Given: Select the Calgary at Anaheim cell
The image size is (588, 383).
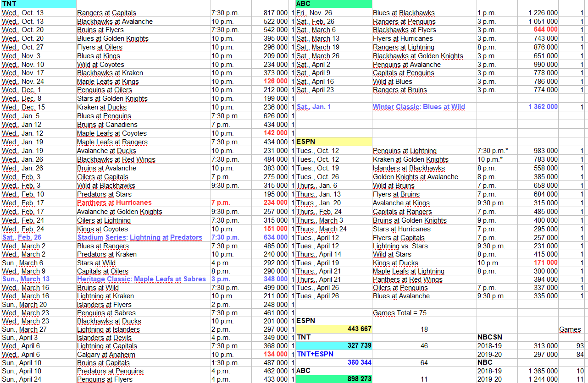Looking at the screenshot, I should click(x=106, y=355).
